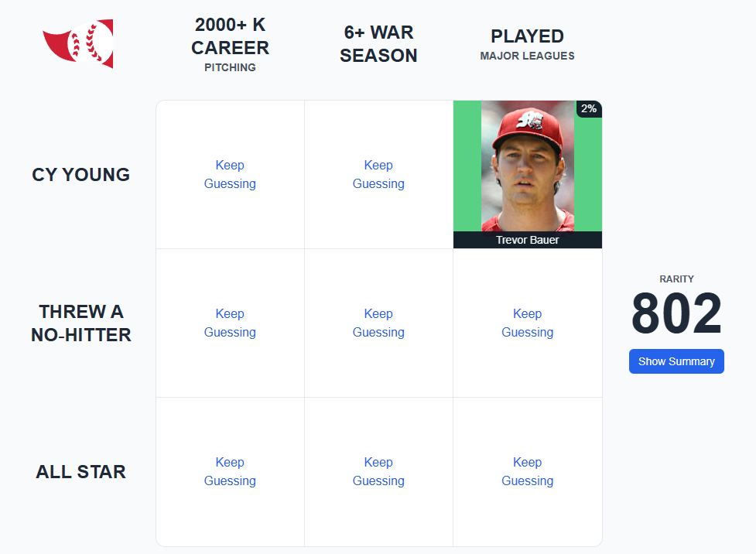Screen dimensions: 756x554
Task: Click the Threw a No-Hitter row label
Action: (x=81, y=323)
